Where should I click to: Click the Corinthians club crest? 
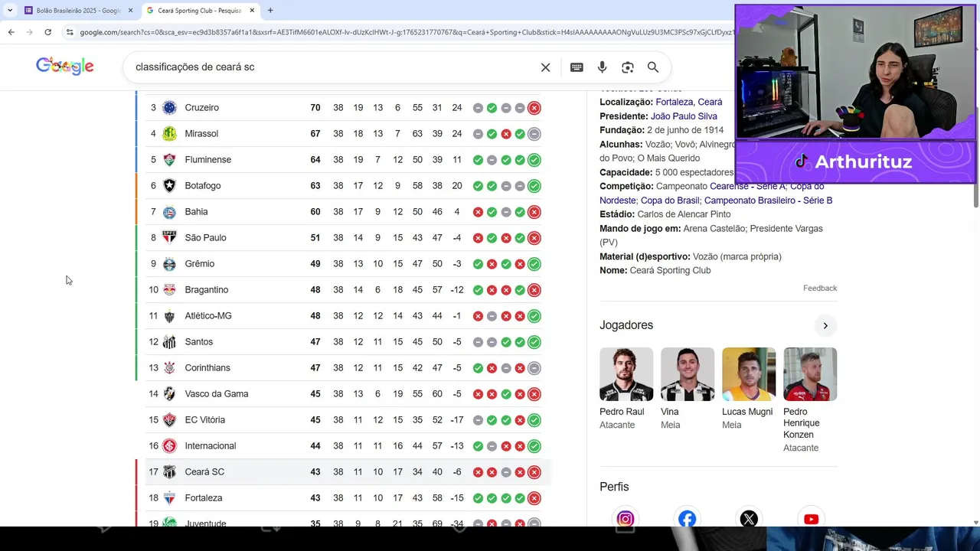pos(169,368)
